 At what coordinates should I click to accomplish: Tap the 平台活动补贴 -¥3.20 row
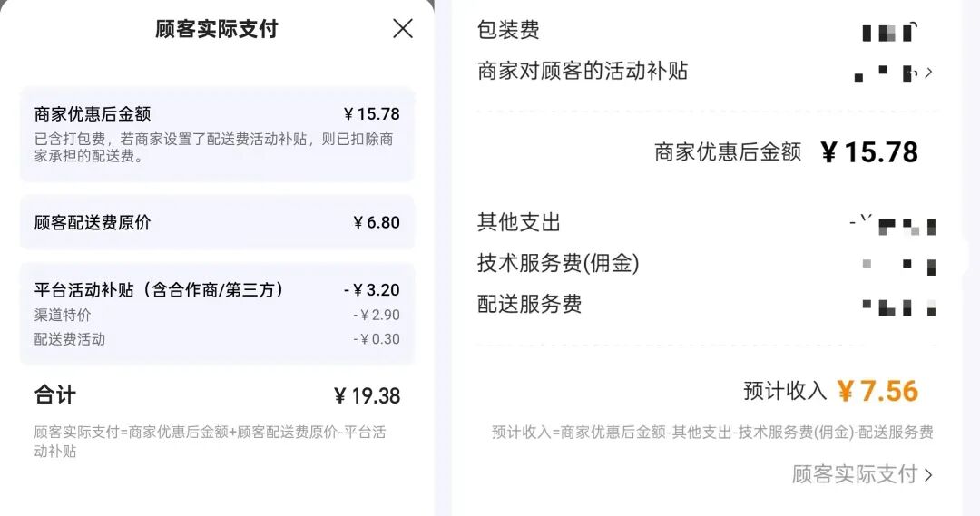217,290
